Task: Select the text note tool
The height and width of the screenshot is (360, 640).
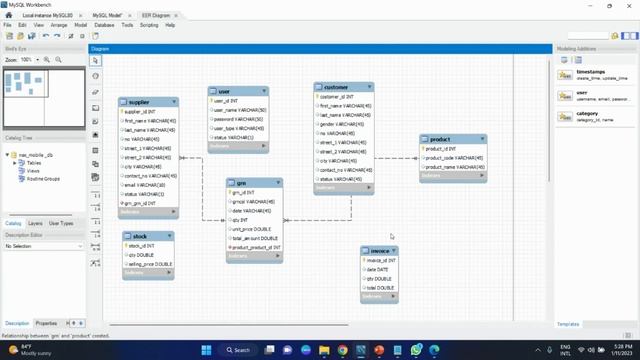Action: [x=96, y=122]
